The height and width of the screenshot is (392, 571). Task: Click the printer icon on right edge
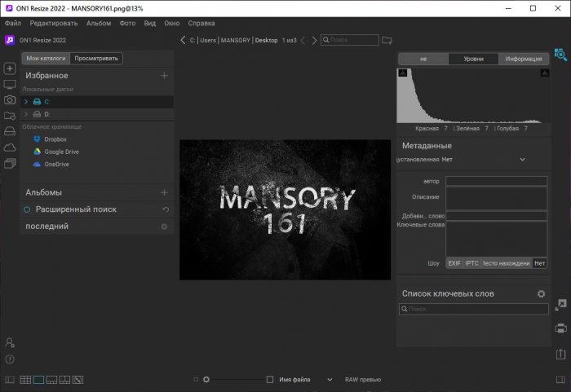(561, 328)
